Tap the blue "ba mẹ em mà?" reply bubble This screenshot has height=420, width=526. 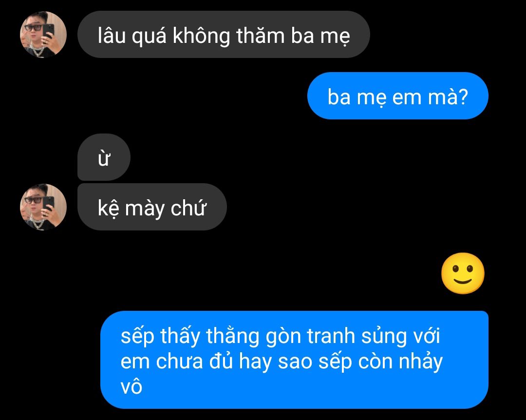[397, 96]
